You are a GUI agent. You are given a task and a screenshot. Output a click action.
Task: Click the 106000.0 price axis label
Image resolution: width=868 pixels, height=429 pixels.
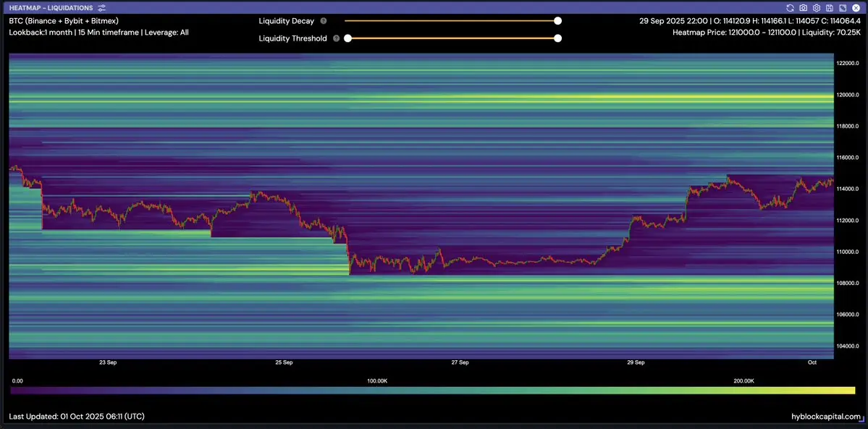point(848,315)
